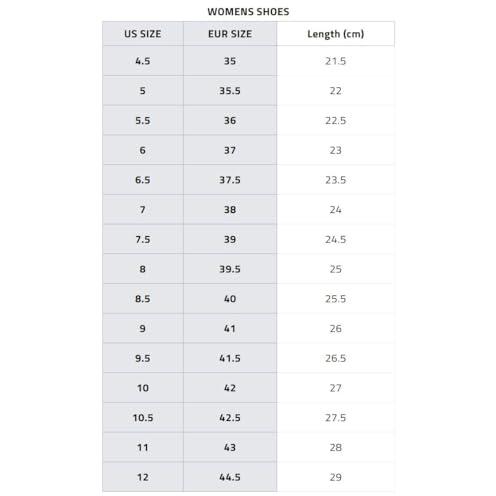
Task: Select EUR size 43 cell
Action: tap(230, 447)
